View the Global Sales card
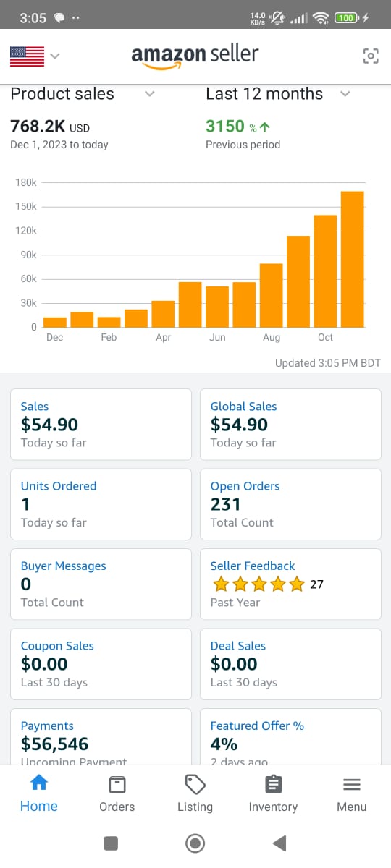 coord(290,425)
